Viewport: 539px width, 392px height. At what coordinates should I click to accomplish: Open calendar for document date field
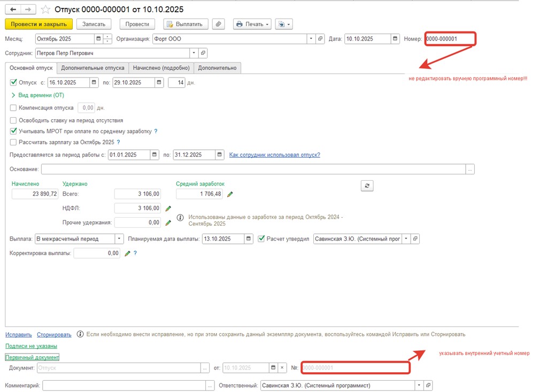(395, 39)
